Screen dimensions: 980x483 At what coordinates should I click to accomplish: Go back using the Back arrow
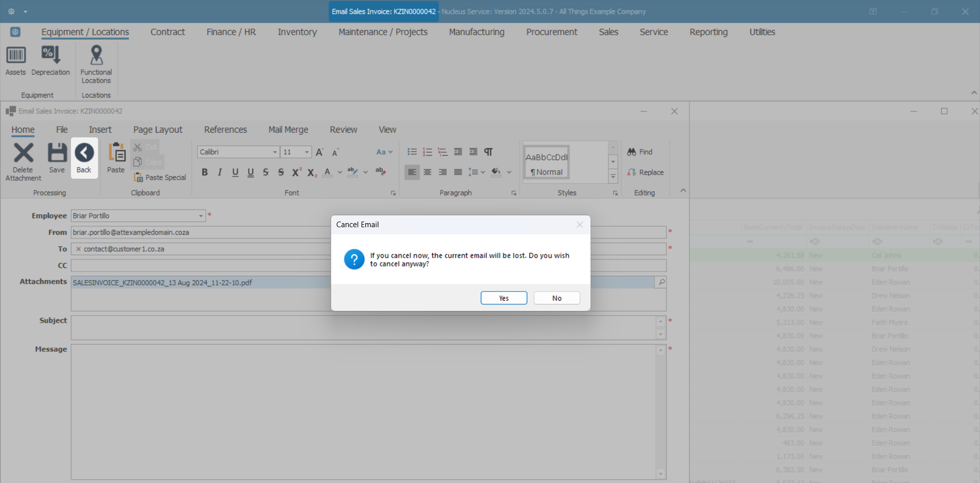(x=84, y=158)
